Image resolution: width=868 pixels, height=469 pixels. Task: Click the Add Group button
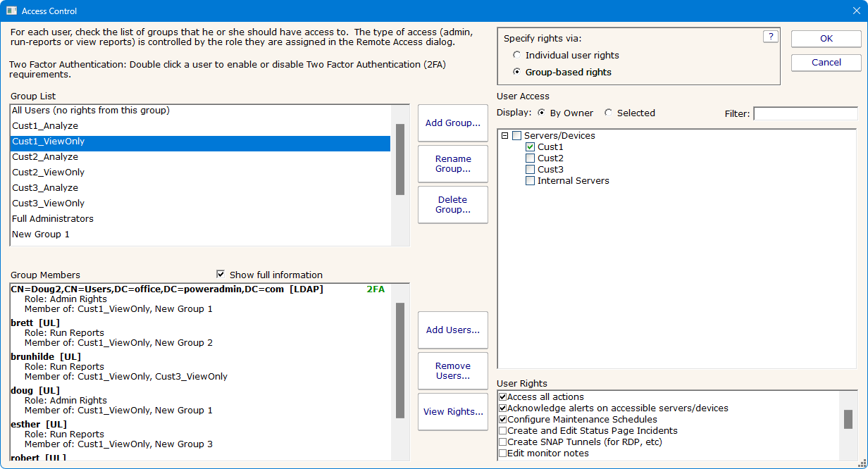452,123
